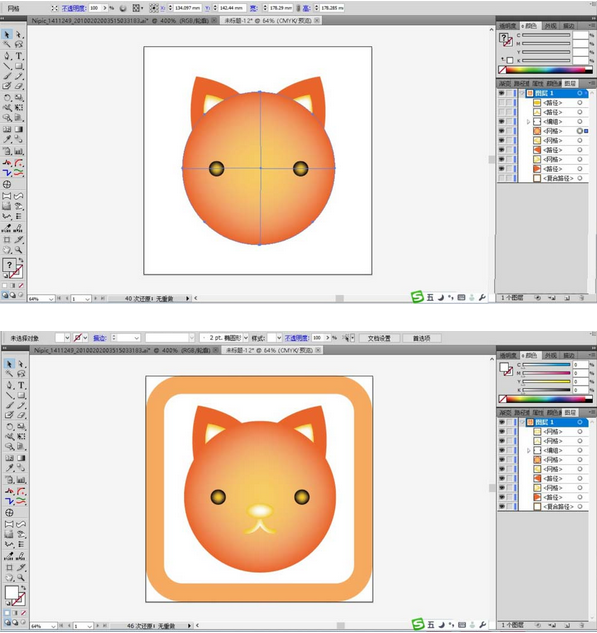The width and height of the screenshot is (597, 633).
Task: Select the Eraser tool in lower window's toolbox
Action: [21, 415]
